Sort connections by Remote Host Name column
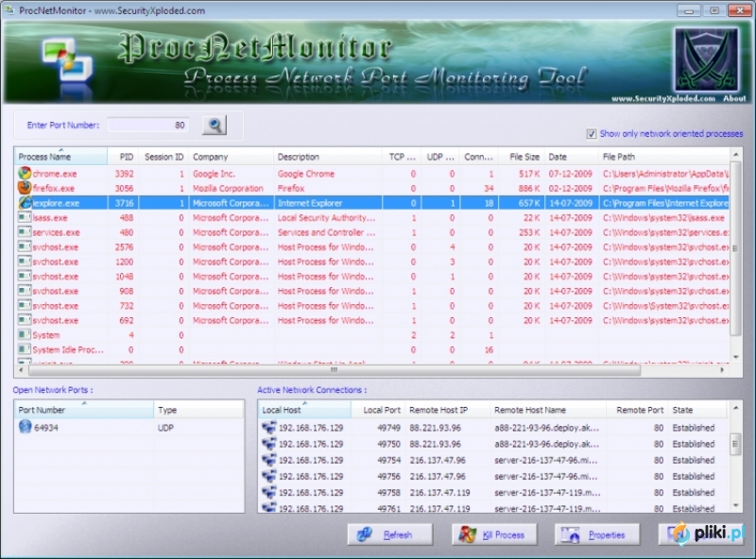The height and width of the screenshot is (559, 756). pos(548,410)
